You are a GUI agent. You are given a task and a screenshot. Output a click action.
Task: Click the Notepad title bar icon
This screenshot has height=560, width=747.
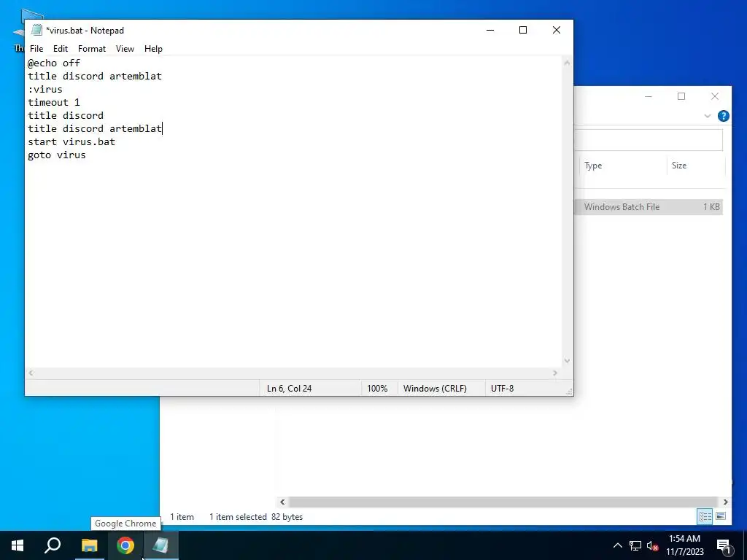(x=36, y=30)
